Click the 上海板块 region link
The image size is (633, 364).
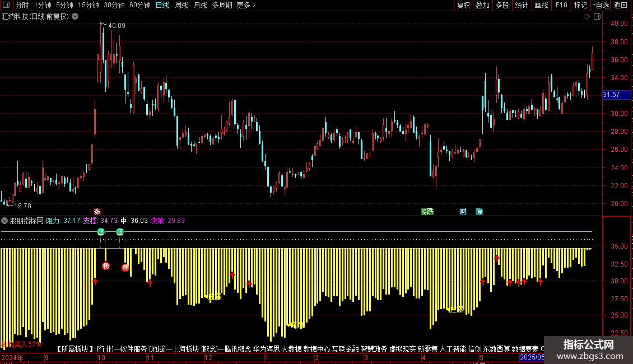coord(186,349)
